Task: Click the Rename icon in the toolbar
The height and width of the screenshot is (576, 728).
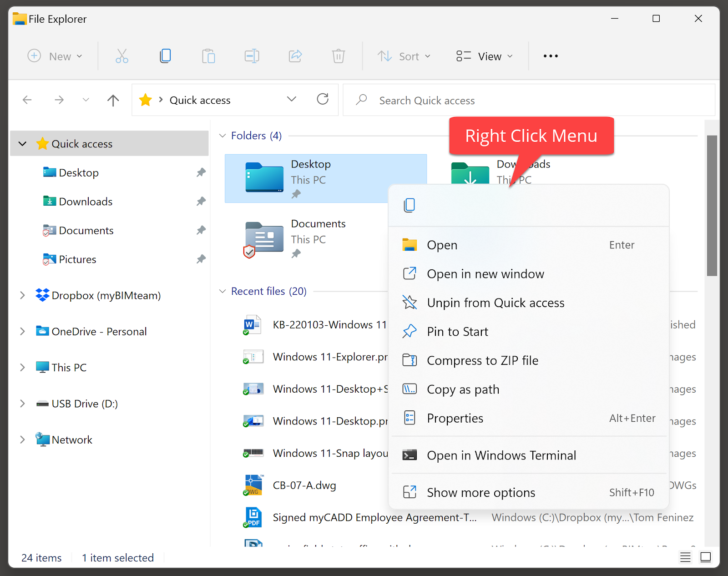Action: click(252, 56)
